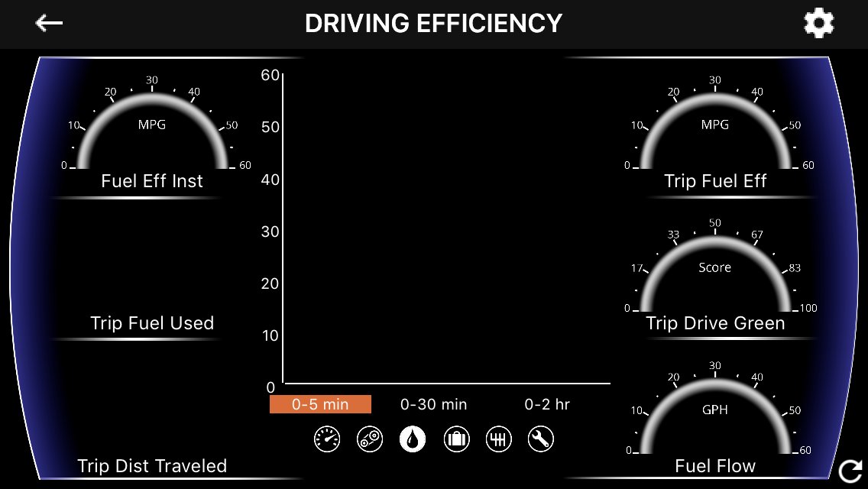The image size is (868, 489).
Task: Select the Trip Fuel Used label
Action: (x=152, y=323)
